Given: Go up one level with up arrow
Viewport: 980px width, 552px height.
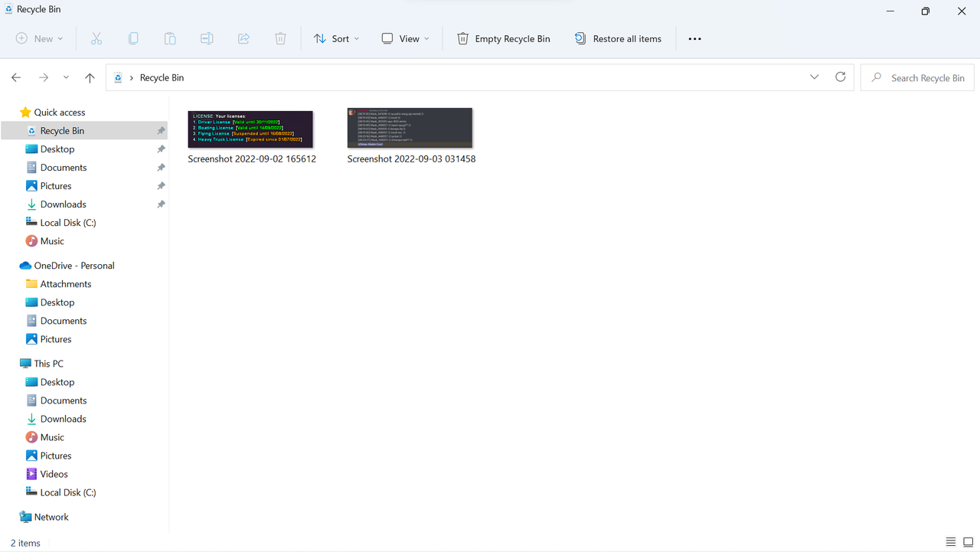Looking at the screenshot, I should coord(90,77).
